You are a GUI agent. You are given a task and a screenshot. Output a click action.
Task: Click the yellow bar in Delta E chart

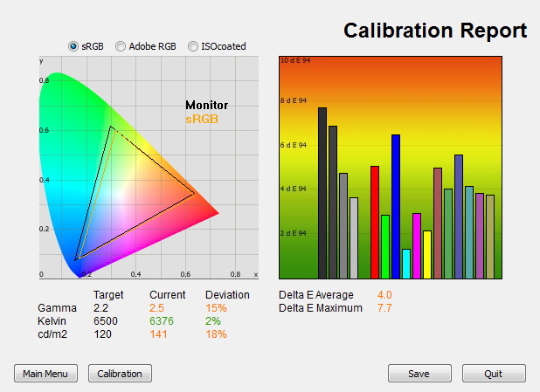coord(427,255)
